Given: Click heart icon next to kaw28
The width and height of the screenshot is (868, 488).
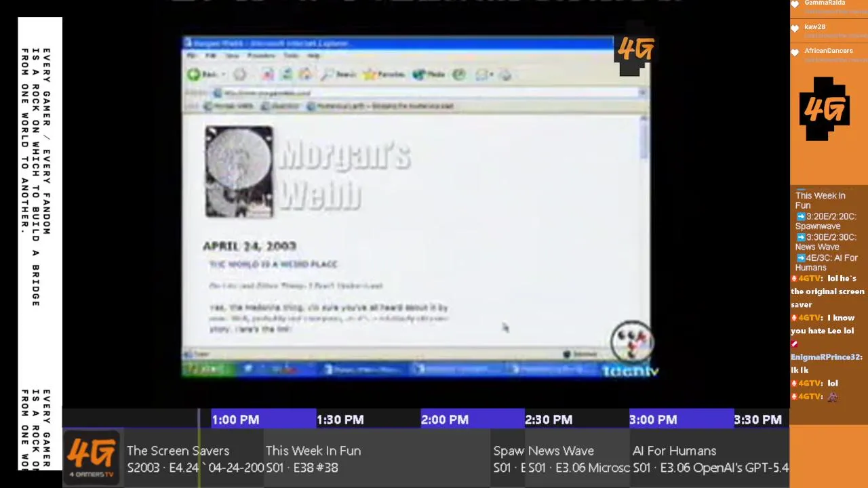Looking at the screenshot, I should [x=795, y=28].
